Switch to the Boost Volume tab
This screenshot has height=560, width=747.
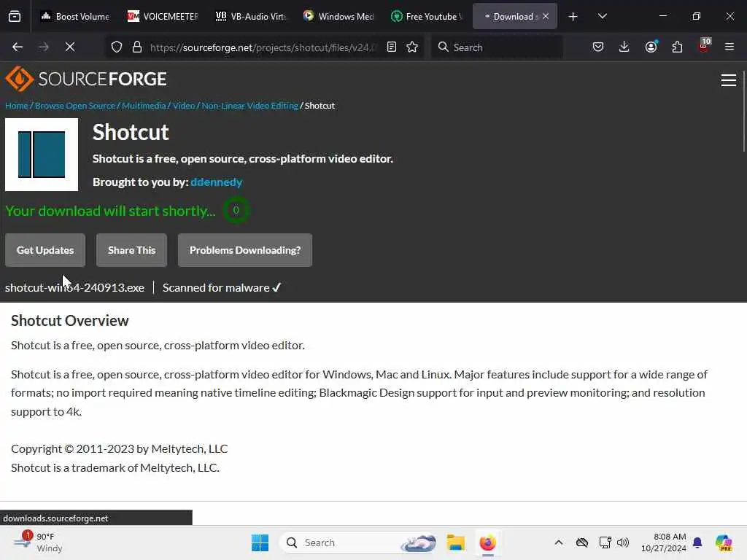[x=75, y=16]
